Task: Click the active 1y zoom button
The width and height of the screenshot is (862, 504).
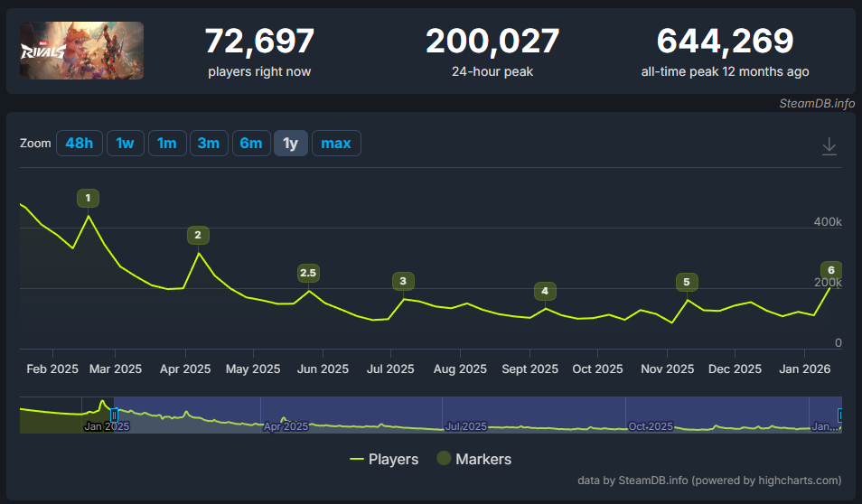Action: pyautogui.click(x=291, y=144)
